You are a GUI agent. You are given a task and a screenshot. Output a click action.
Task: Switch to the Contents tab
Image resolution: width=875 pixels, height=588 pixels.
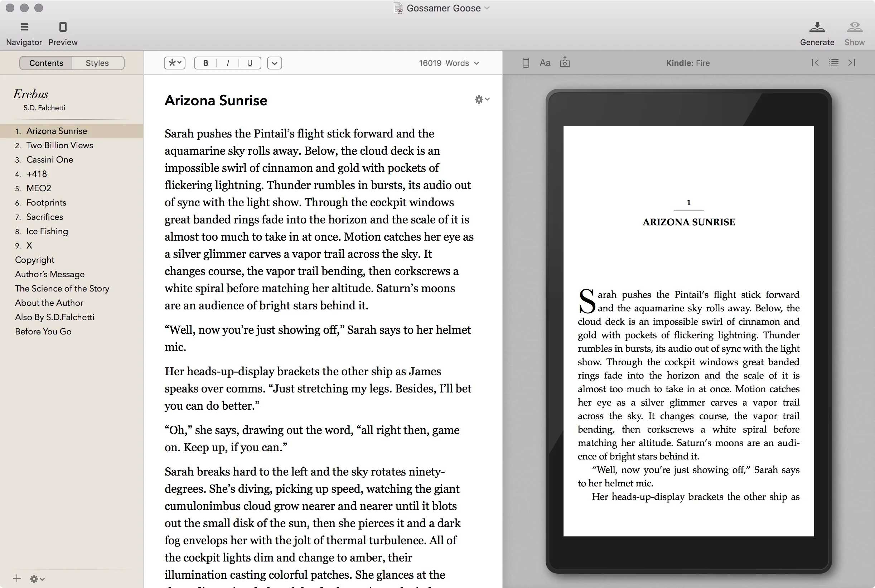46,63
